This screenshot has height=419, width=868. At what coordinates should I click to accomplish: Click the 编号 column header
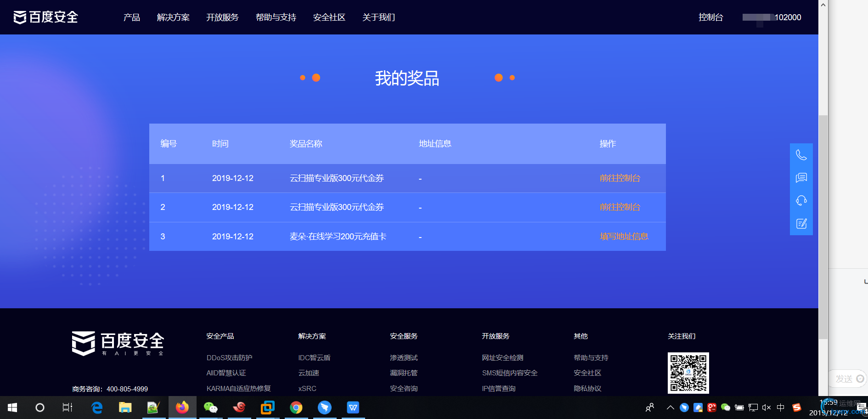(x=169, y=144)
